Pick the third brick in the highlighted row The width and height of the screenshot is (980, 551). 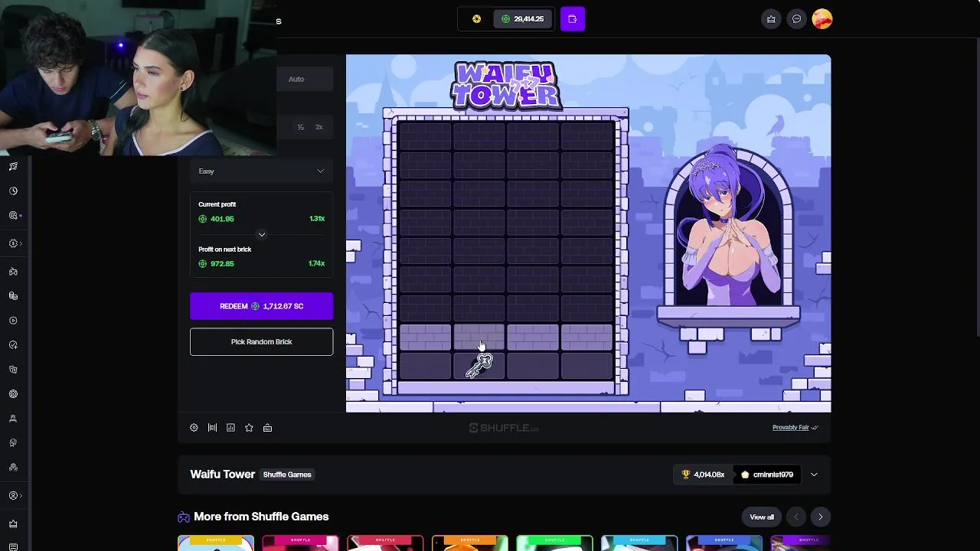click(533, 337)
